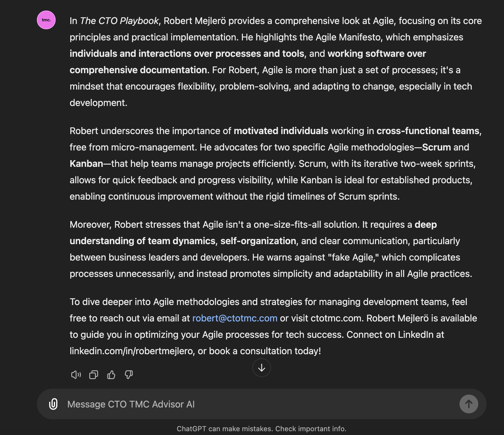This screenshot has height=435, width=504.
Task: Give the response a thumbs up
Action: 111,375
